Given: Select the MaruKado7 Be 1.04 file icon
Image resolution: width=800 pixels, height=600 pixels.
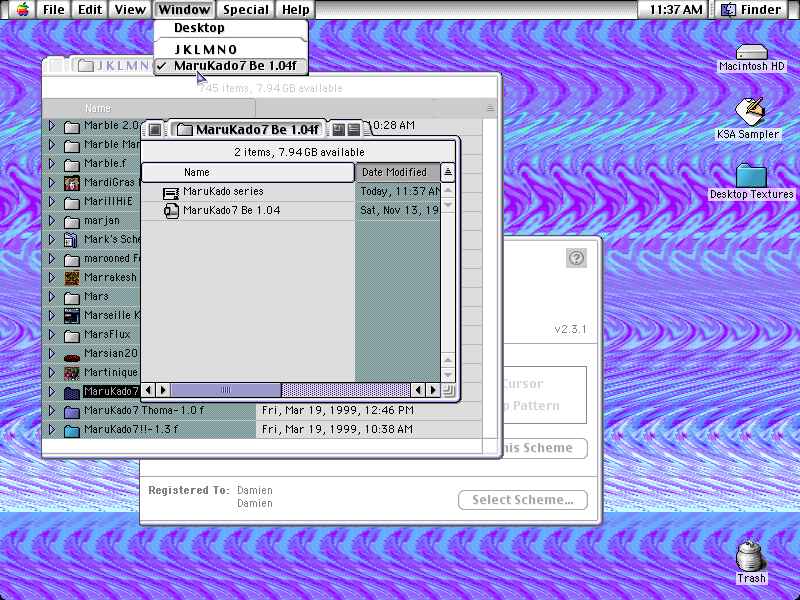Looking at the screenshot, I should [x=171, y=211].
